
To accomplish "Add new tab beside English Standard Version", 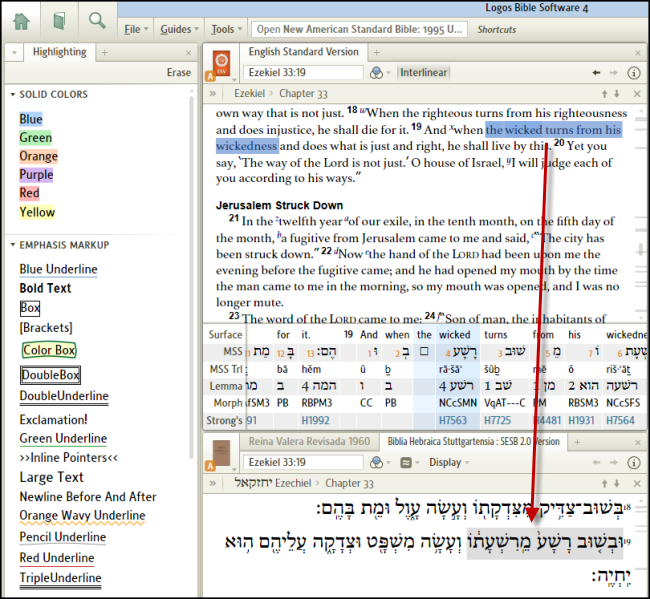I will (376, 53).
